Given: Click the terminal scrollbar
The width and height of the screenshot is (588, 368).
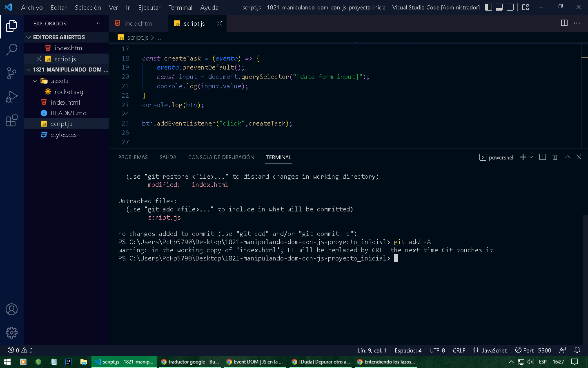Looking at the screenshot, I should [585, 279].
